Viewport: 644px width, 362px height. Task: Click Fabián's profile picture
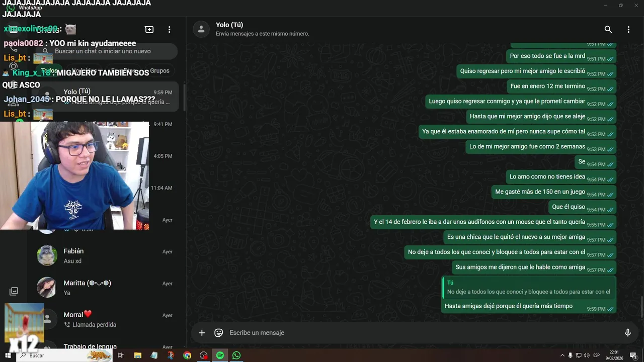tap(47, 255)
